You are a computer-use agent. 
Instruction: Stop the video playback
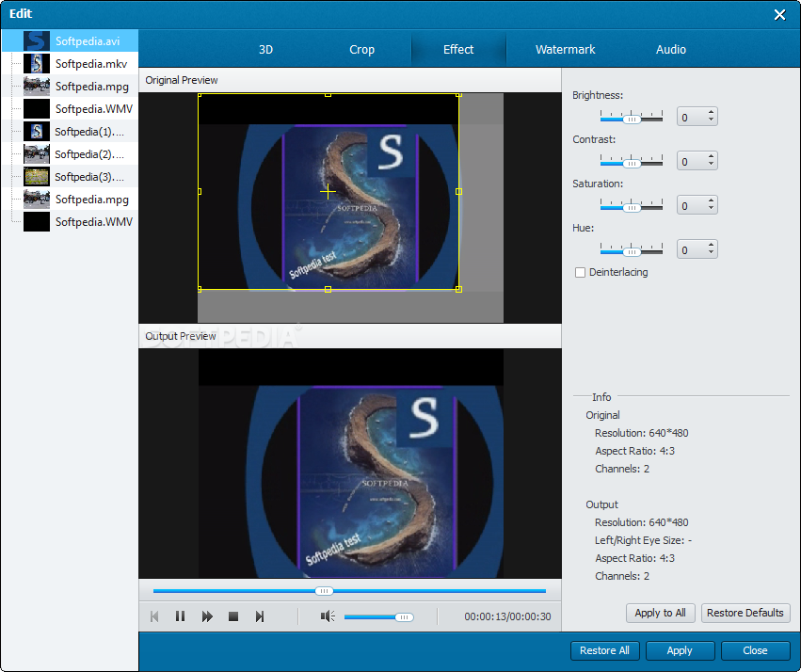pyautogui.click(x=233, y=616)
